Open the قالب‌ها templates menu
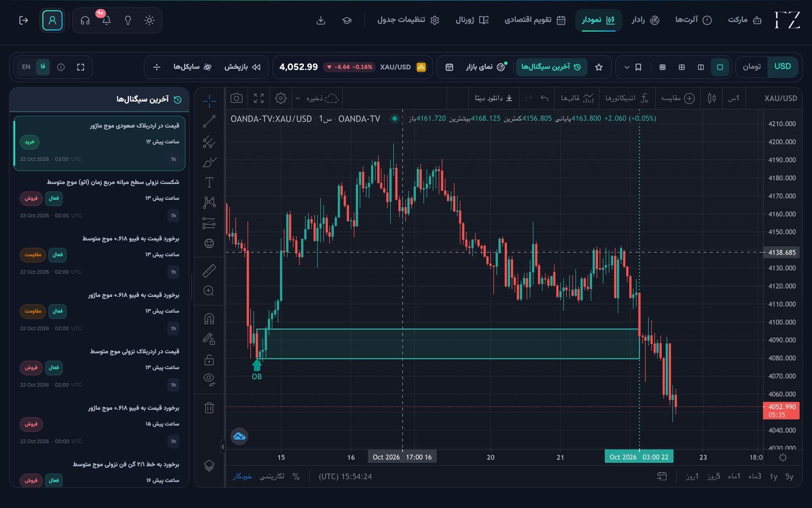812x508 pixels. 578,98
